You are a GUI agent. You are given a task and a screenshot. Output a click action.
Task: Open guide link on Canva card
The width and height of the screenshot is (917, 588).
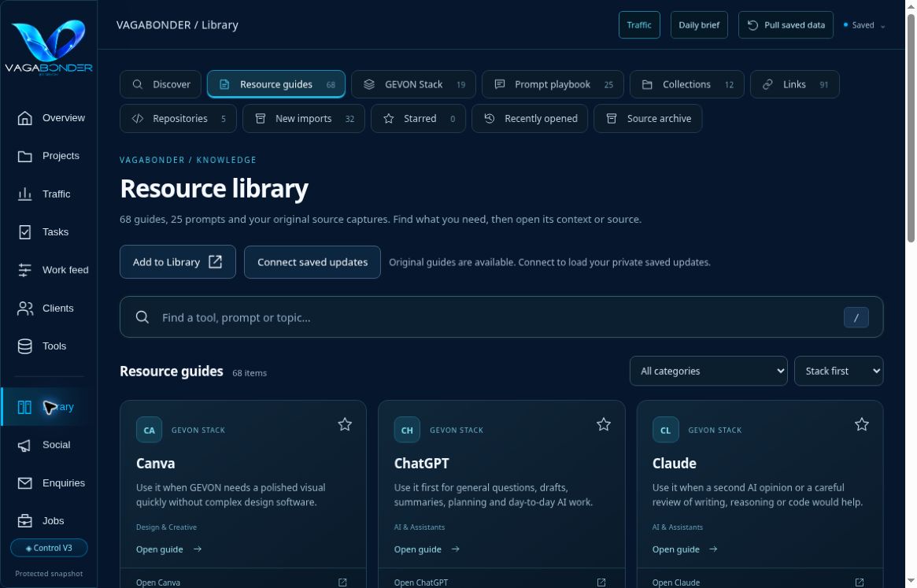point(168,549)
